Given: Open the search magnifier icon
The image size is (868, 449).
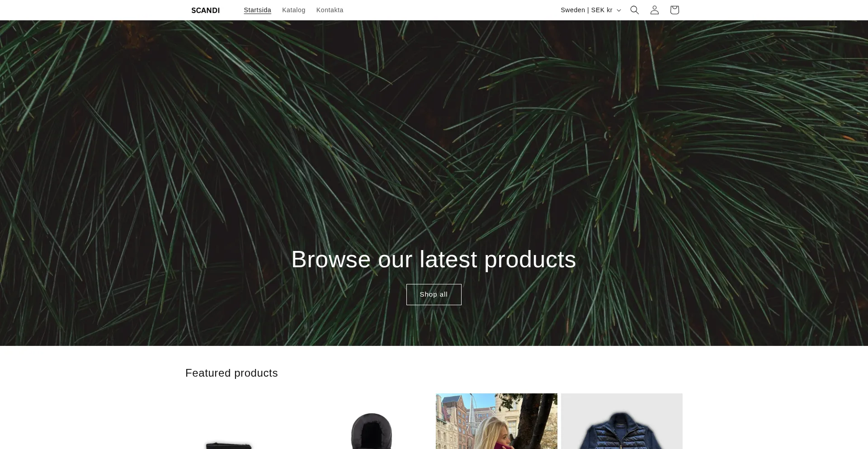Looking at the screenshot, I should [634, 10].
